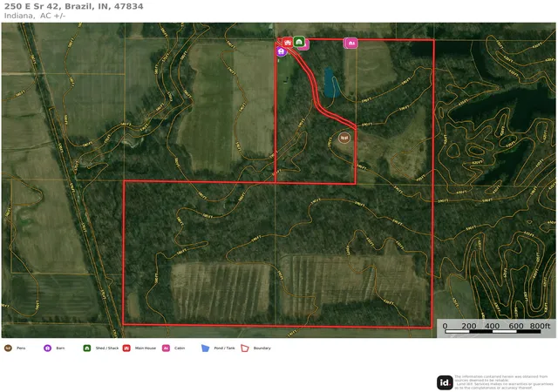Click the 'id.' logo at bottom right
Screen dimensions: 558x392
tap(445, 382)
